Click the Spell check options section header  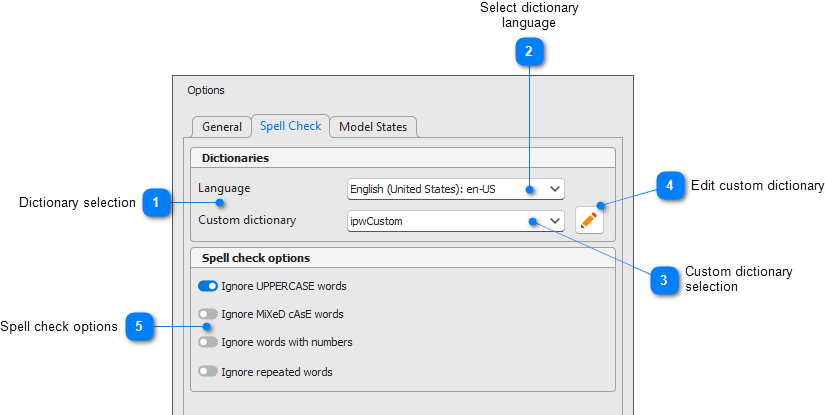[256, 258]
